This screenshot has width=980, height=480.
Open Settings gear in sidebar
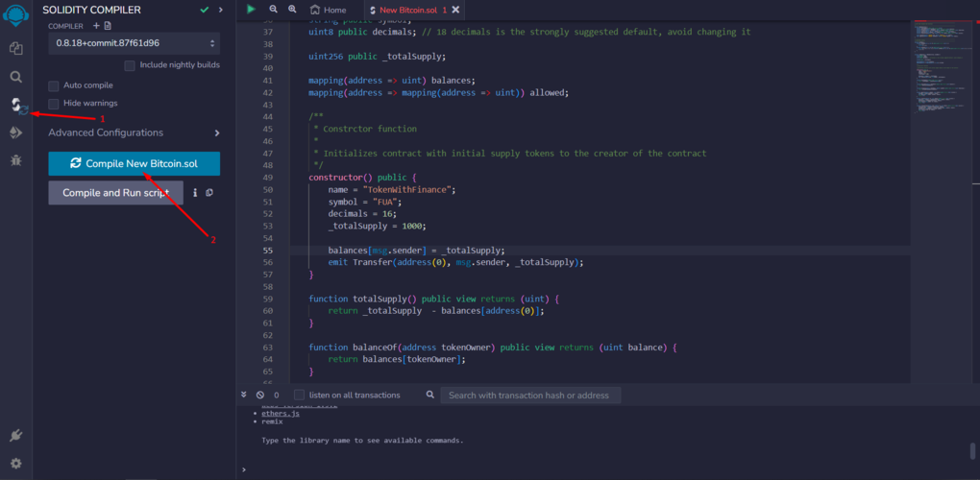(15, 463)
